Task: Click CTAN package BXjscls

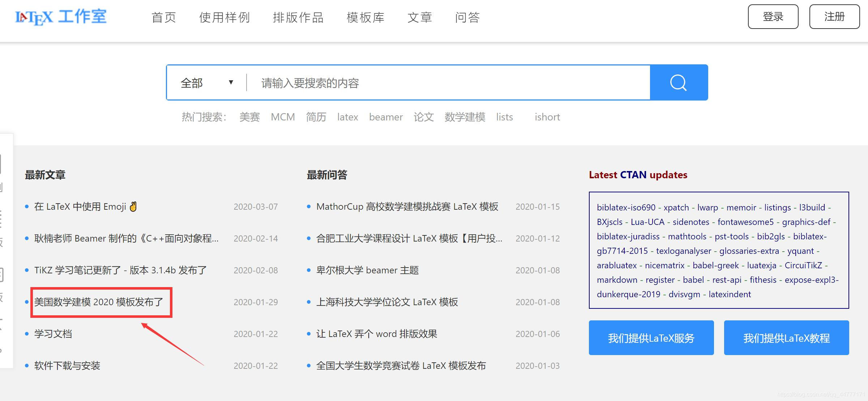Action: tap(610, 222)
